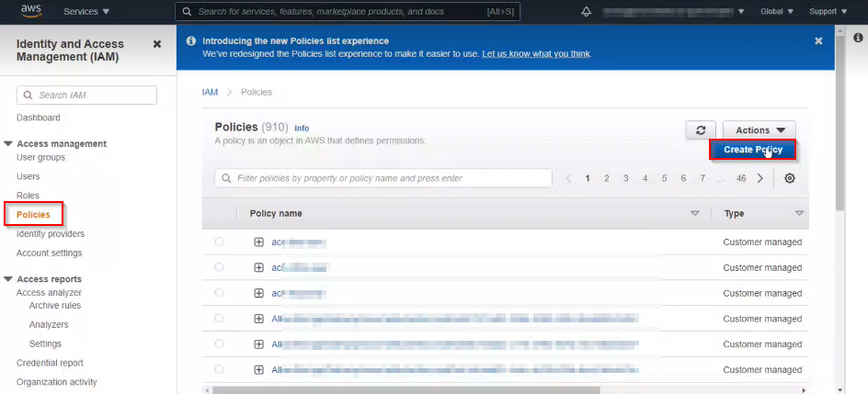The image size is (868, 394).
Task: Open Roles in the sidebar
Action: pyautogui.click(x=28, y=196)
